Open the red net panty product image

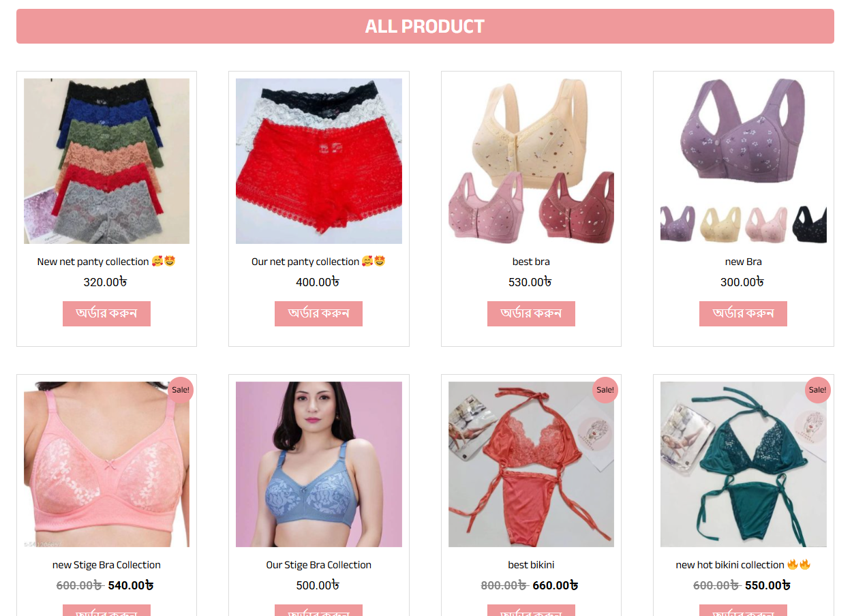(x=319, y=161)
